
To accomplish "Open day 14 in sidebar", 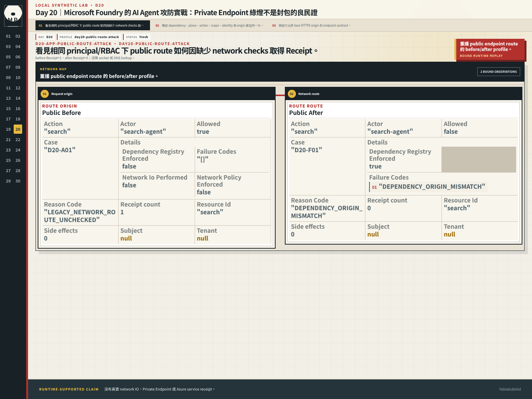I will [18, 98].
